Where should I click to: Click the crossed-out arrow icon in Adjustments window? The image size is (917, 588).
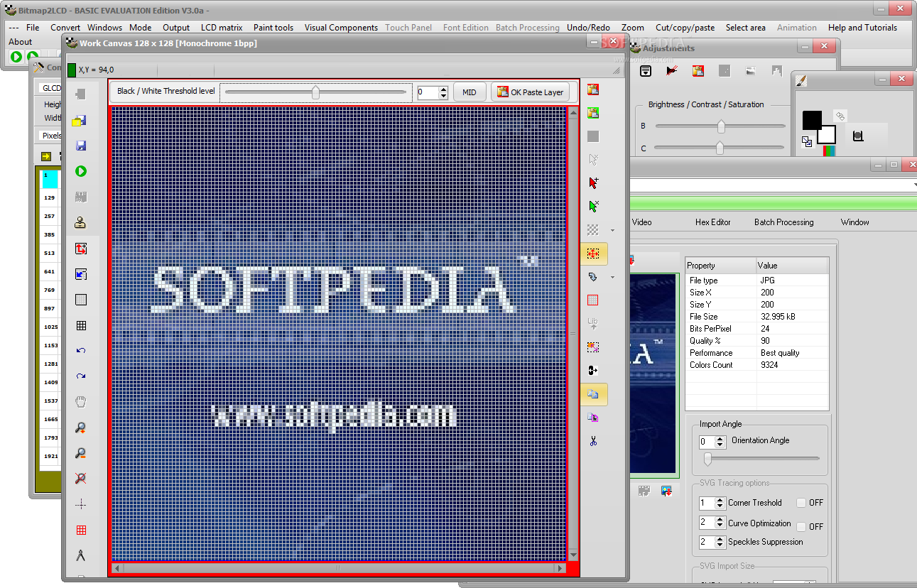672,70
